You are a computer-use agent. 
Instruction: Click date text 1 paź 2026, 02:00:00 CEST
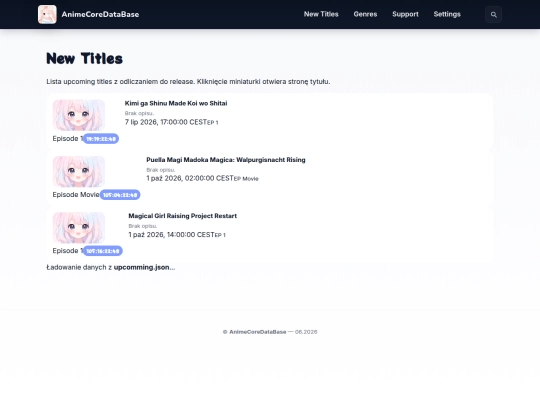pos(190,178)
